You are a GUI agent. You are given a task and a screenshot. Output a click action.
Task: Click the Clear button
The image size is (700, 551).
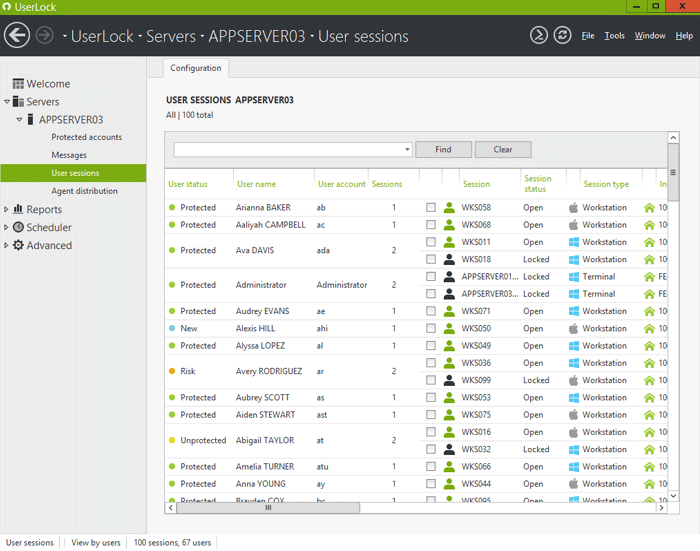(x=503, y=150)
